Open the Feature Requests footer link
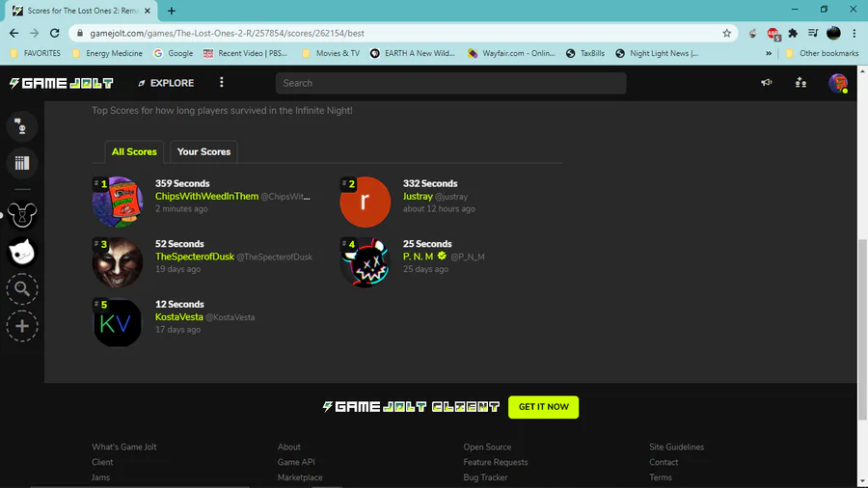 pos(496,462)
